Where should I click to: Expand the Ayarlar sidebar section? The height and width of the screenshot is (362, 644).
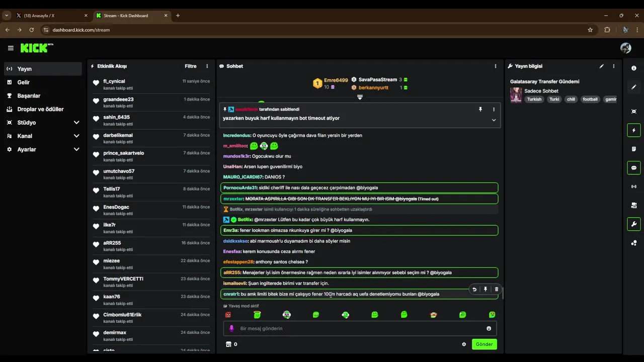pos(43,149)
